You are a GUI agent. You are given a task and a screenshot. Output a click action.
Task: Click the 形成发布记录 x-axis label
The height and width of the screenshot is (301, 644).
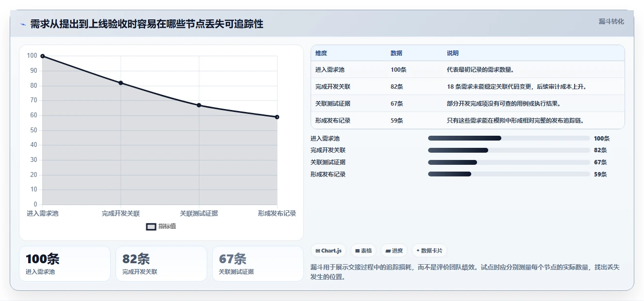(277, 213)
